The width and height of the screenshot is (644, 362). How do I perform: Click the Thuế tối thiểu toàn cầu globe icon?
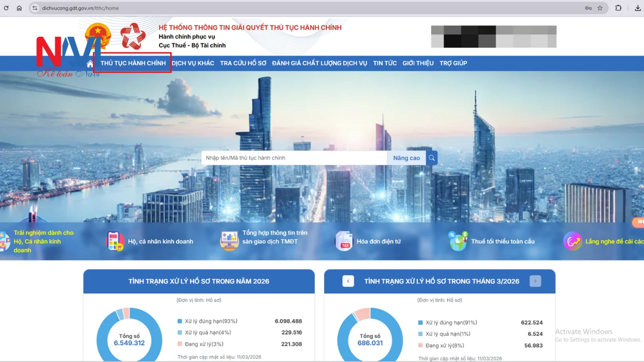[458, 241]
